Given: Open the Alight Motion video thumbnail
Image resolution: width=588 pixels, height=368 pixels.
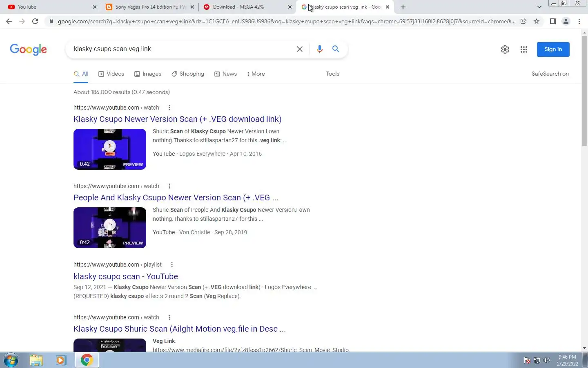Looking at the screenshot, I should coord(110,345).
